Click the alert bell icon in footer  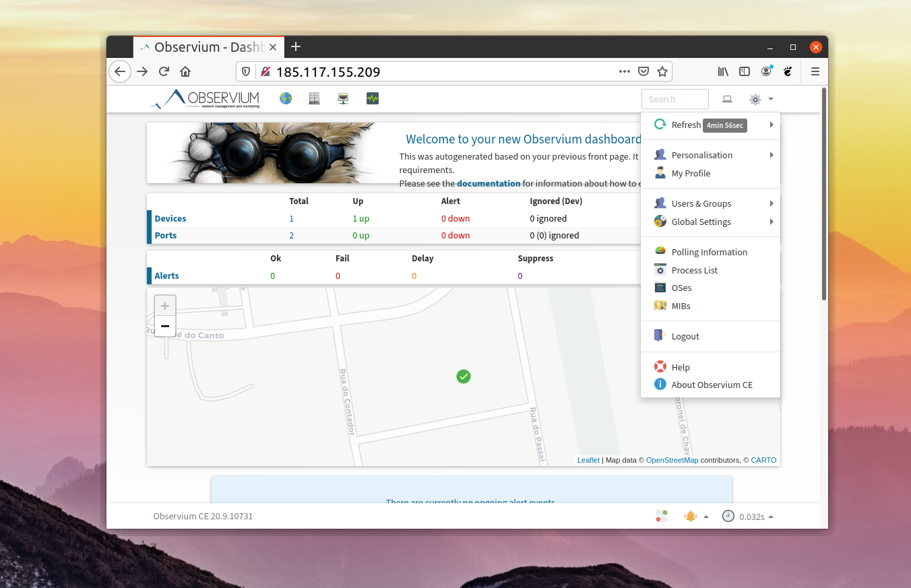point(690,517)
